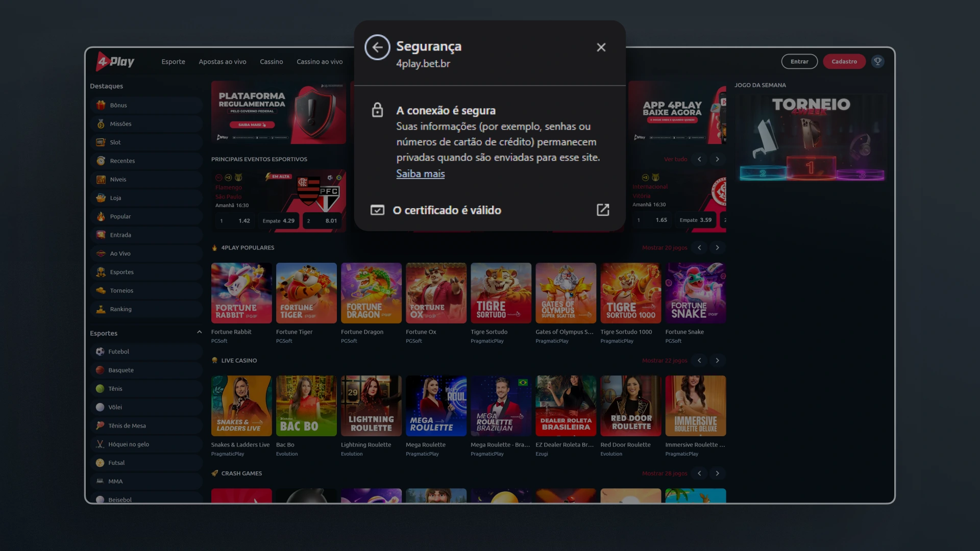This screenshot has width=980, height=551.
Task: Select Missões in the Destaques list
Action: [120, 124]
